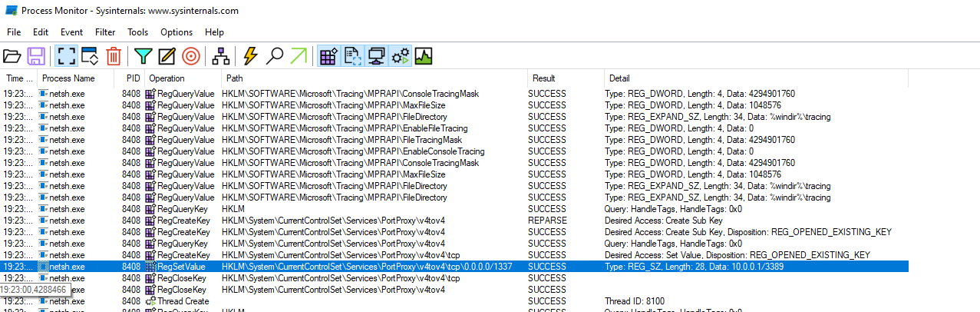Viewport: 980px width, 312px height.
Task: Toggle Show Profiling Events graph button
Action: click(424, 56)
